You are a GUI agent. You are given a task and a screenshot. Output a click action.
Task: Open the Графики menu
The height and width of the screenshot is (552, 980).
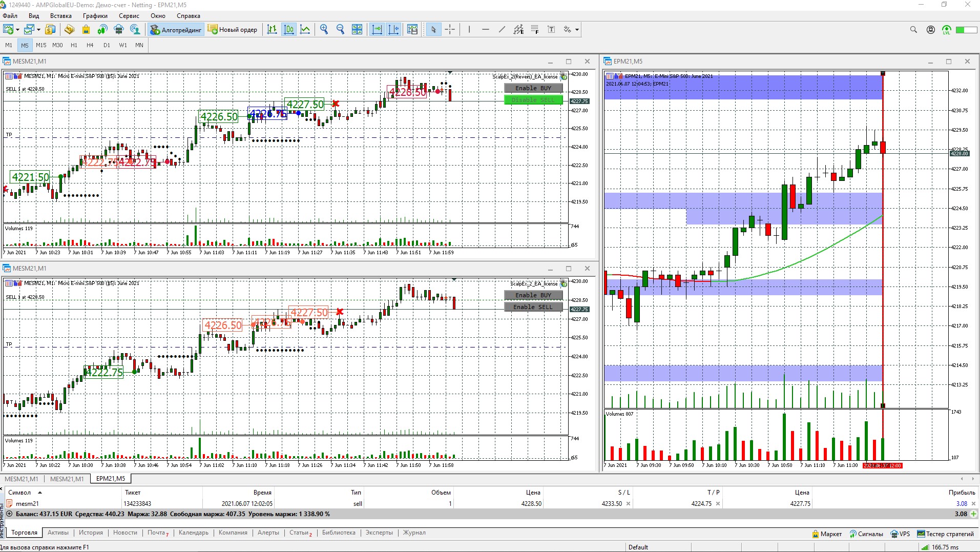(95, 16)
